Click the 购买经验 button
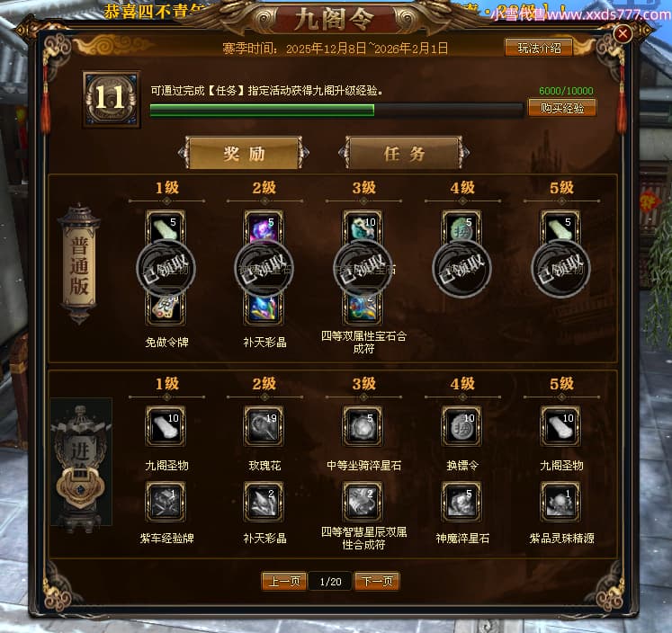Image resolution: width=672 pixels, height=633 pixels. click(562, 108)
